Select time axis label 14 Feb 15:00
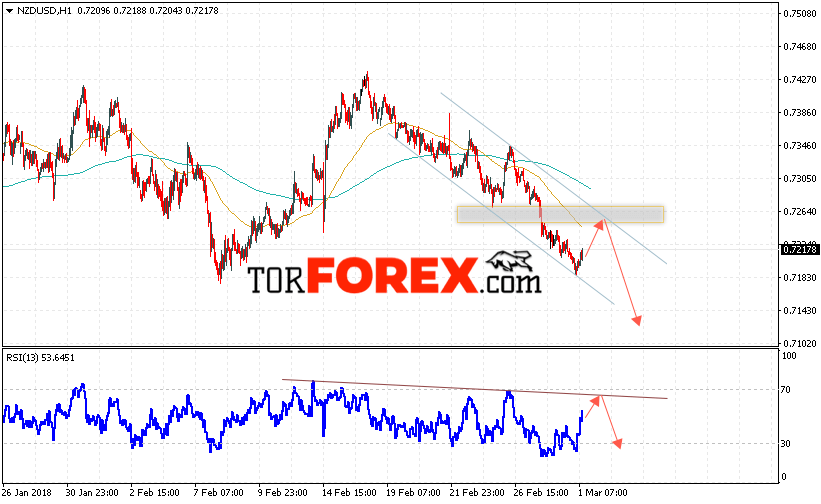Viewport: 821px width, 504px height. tap(349, 492)
